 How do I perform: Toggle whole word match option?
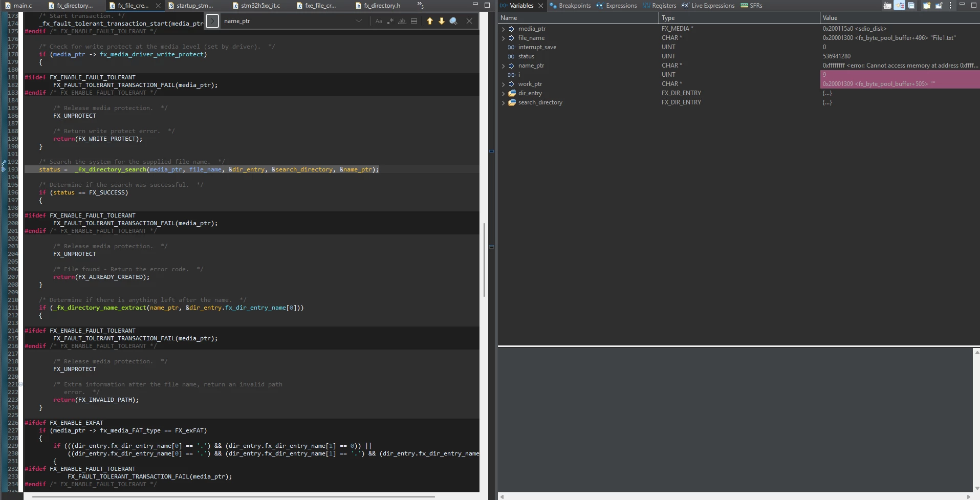pos(402,21)
